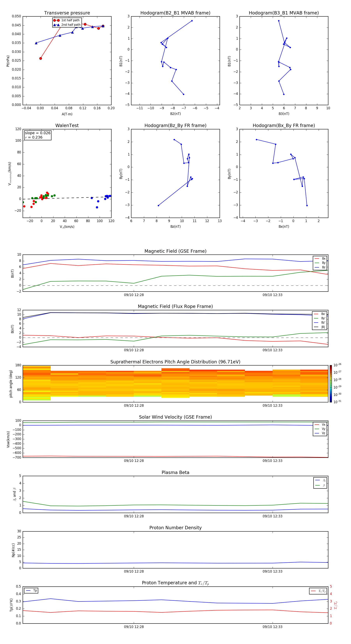Click the 'Magnetic Field (Flux Rope Frame)' title
The width and height of the screenshot is (351, 644).
[175, 307]
